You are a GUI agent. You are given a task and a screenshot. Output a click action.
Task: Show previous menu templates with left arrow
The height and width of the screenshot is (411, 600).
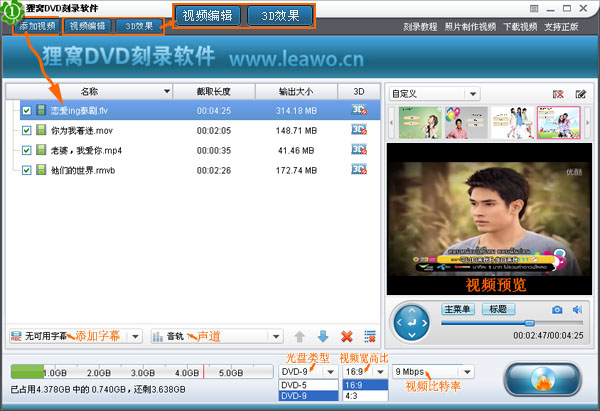point(391,123)
